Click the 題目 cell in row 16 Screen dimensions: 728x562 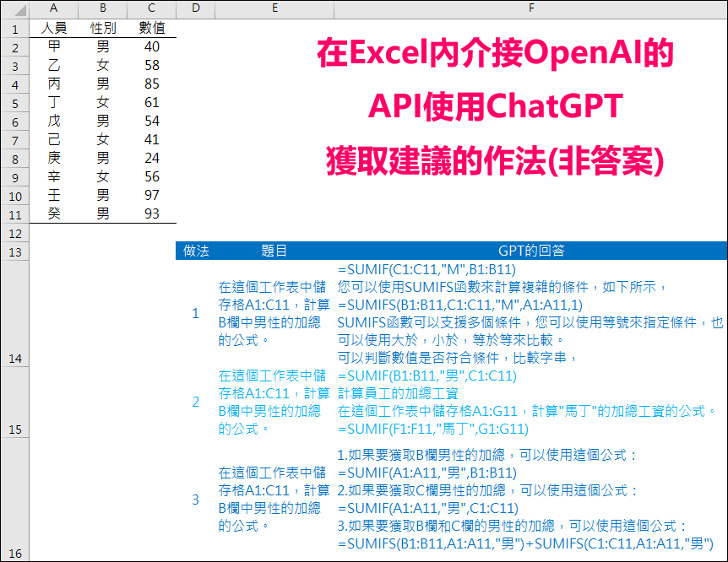[274, 500]
